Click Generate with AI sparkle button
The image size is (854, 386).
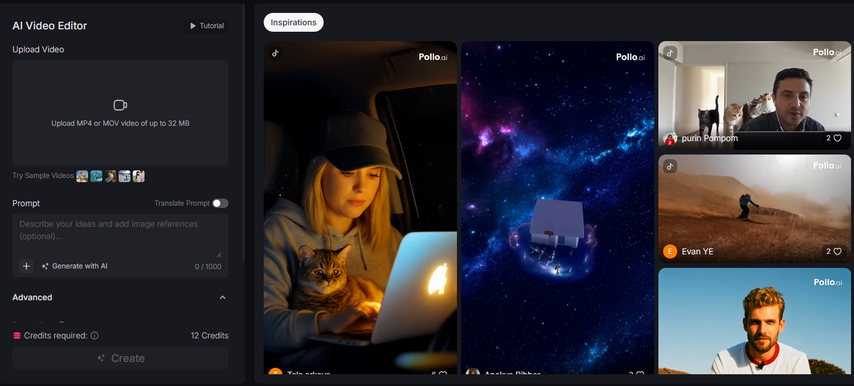point(75,266)
